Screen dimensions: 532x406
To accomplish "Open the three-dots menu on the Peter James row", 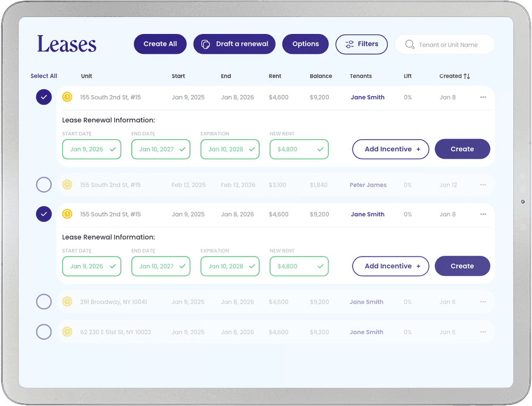I will point(483,185).
